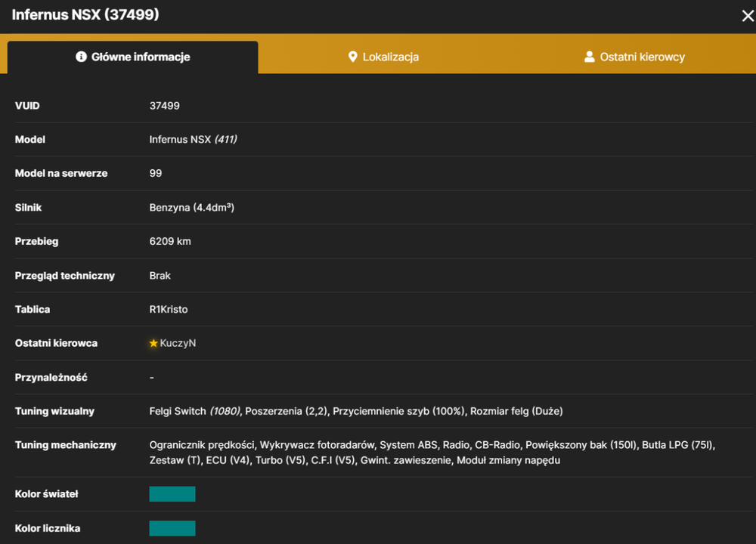Click the Przebieg label
Image resolution: width=756 pixels, height=544 pixels.
[36, 242]
